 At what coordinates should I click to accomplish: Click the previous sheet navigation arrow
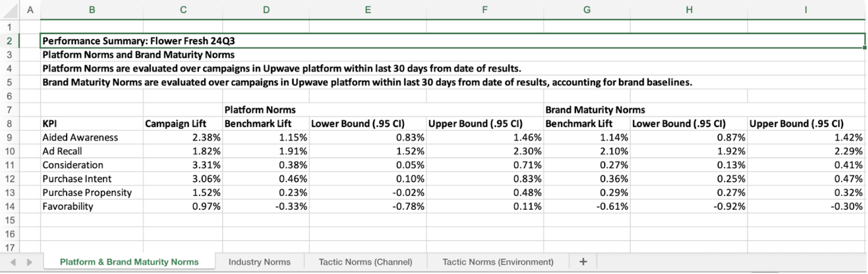(13, 262)
